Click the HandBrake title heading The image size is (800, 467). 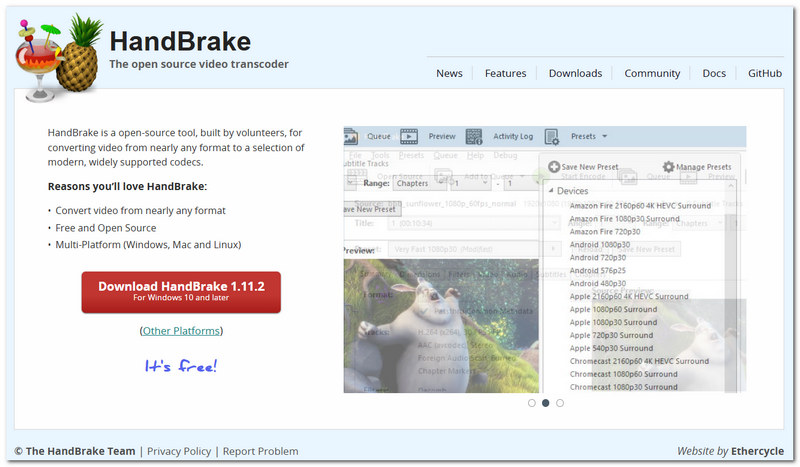tap(180, 41)
